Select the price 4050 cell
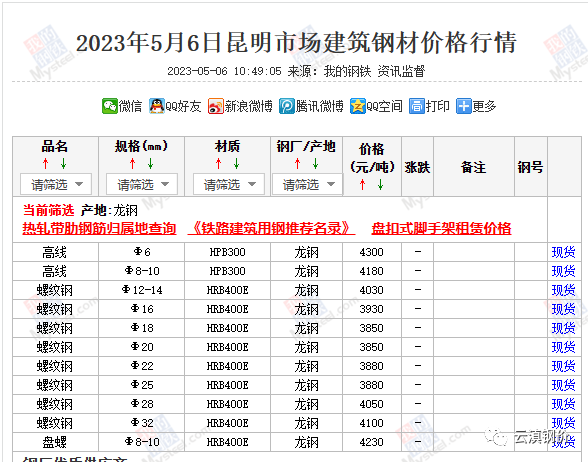 (372, 404)
